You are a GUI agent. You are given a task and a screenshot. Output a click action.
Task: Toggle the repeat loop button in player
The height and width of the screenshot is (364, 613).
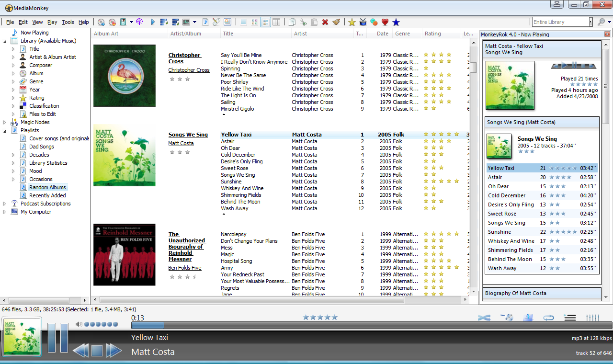[549, 318]
